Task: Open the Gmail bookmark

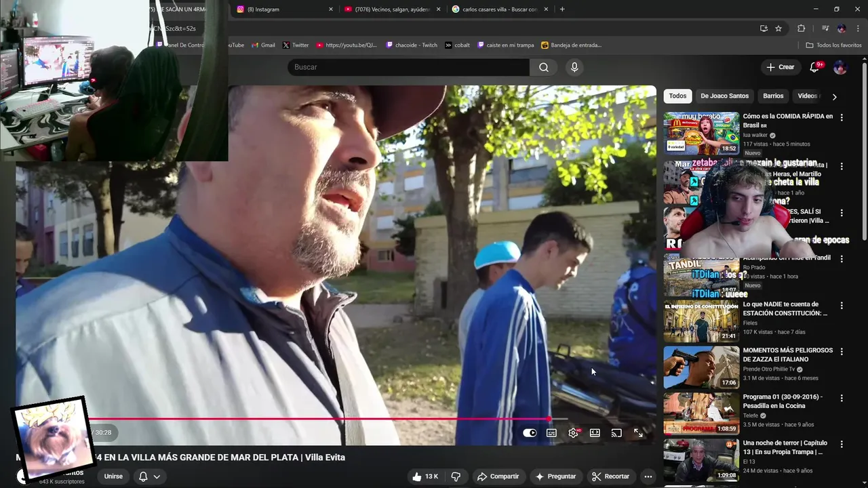Action: click(x=263, y=45)
